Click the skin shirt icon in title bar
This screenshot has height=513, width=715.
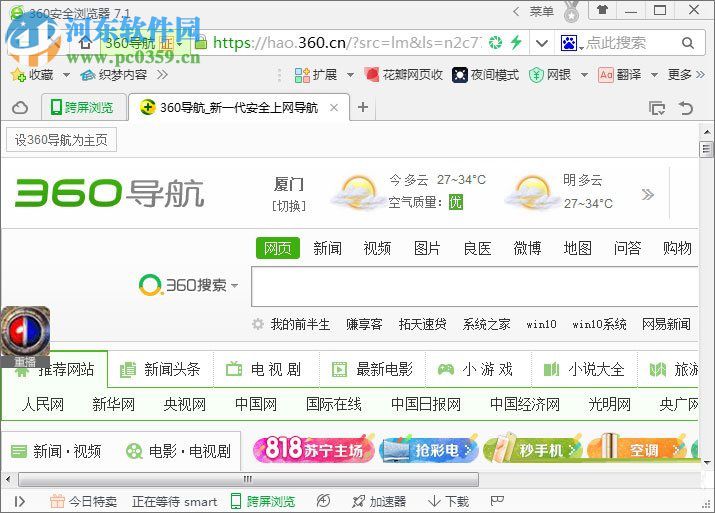(602, 10)
